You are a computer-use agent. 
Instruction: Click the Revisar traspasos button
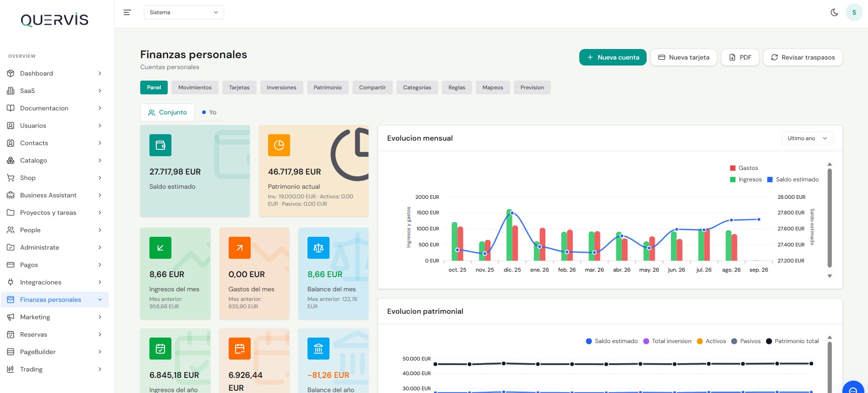tap(802, 57)
